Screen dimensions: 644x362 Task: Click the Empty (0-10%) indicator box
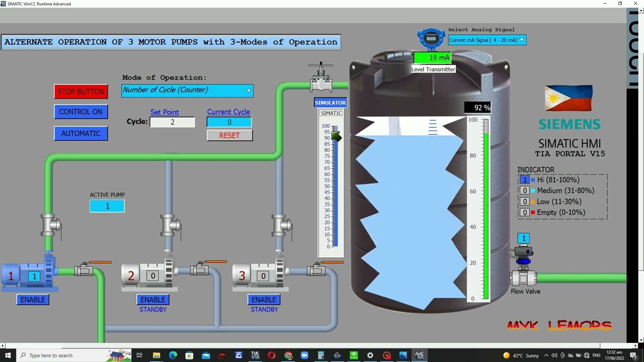pyautogui.click(x=525, y=212)
